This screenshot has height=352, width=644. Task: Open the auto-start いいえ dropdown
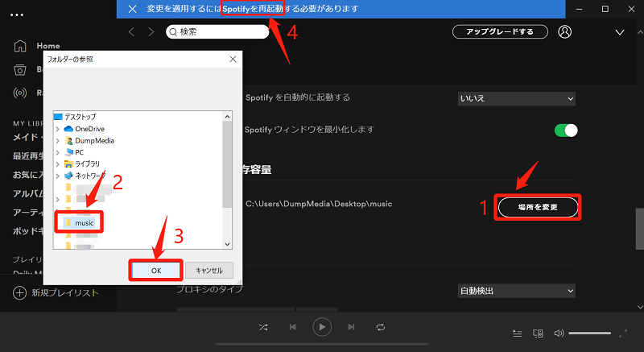tap(516, 98)
